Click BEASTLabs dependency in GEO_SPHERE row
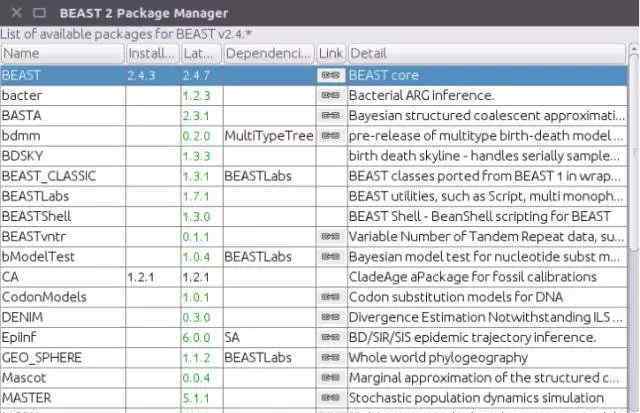Image resolution: width=640 pixels, height=413 pixels. [x=258, y=357]
